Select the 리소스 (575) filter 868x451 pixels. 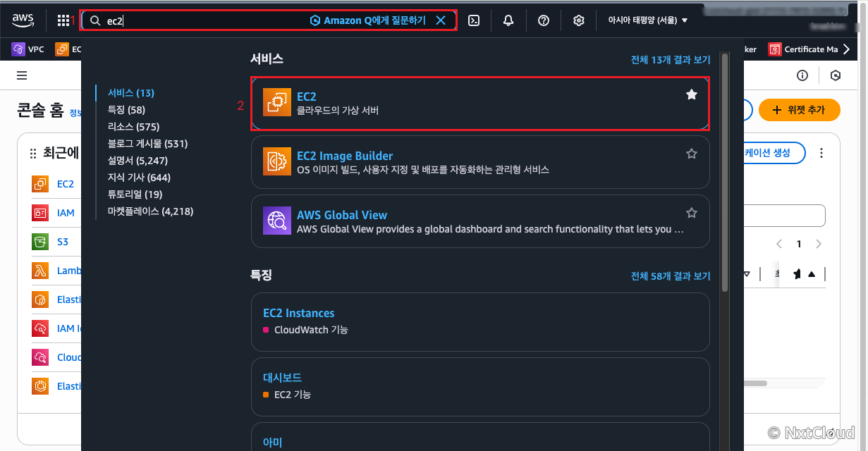tap(133, 127)
